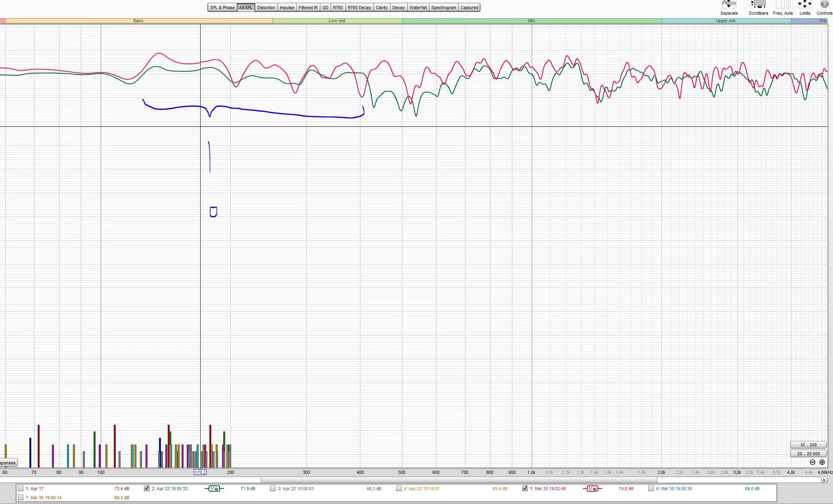Click the zoom in plus icon
This screenshot has width=833, height=504.
tap(822, 462)
